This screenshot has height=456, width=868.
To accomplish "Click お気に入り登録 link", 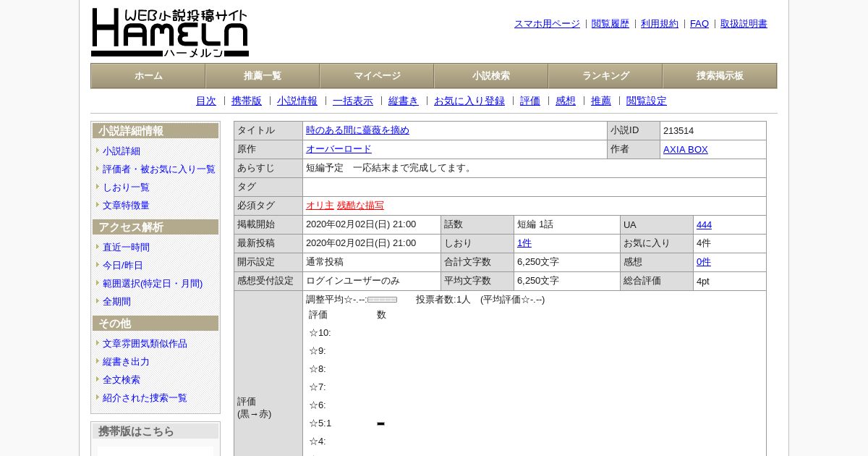I will point(469,101).
